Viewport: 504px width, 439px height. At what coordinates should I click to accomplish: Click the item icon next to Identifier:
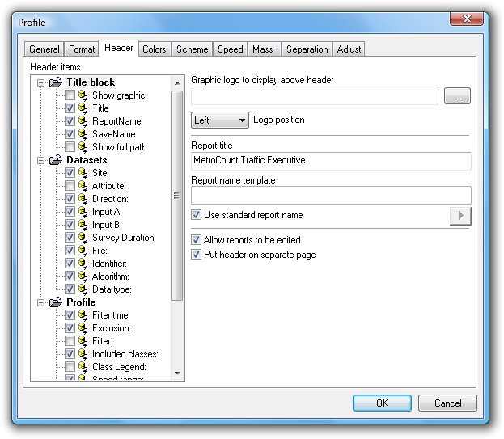pyautogui.click(x=83, y=264)
